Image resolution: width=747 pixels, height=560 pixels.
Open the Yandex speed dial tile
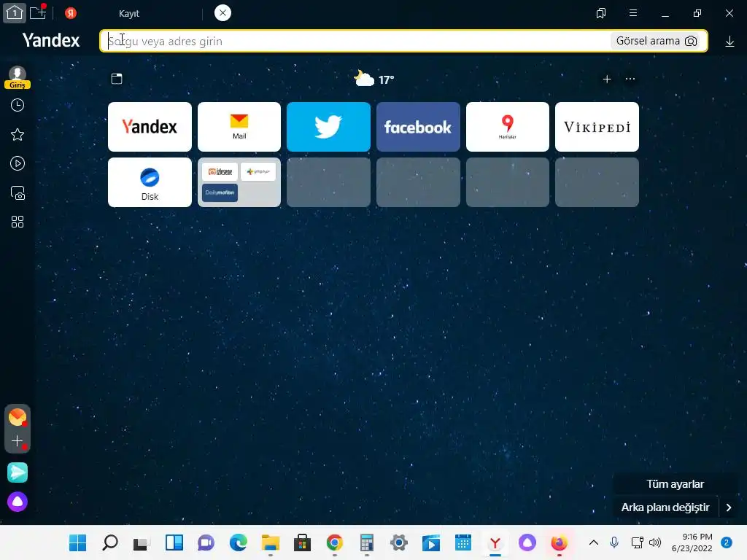(x=150, y=127)
